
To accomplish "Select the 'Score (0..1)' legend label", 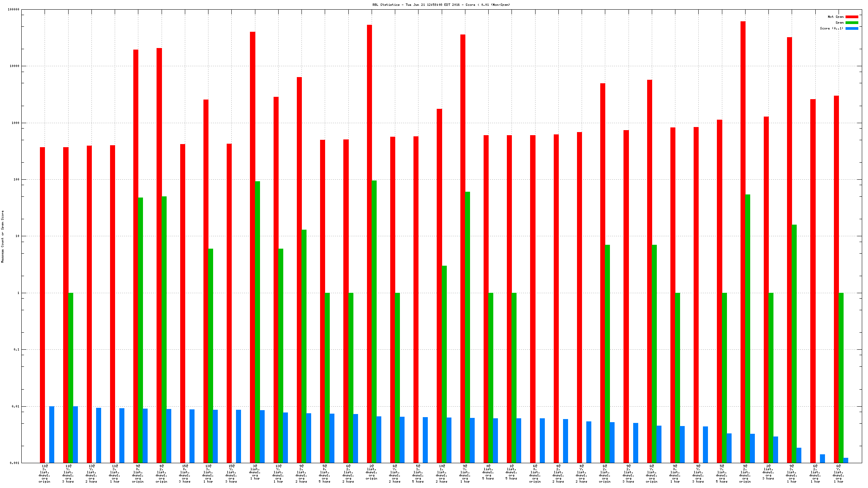I will coord(832,28).
